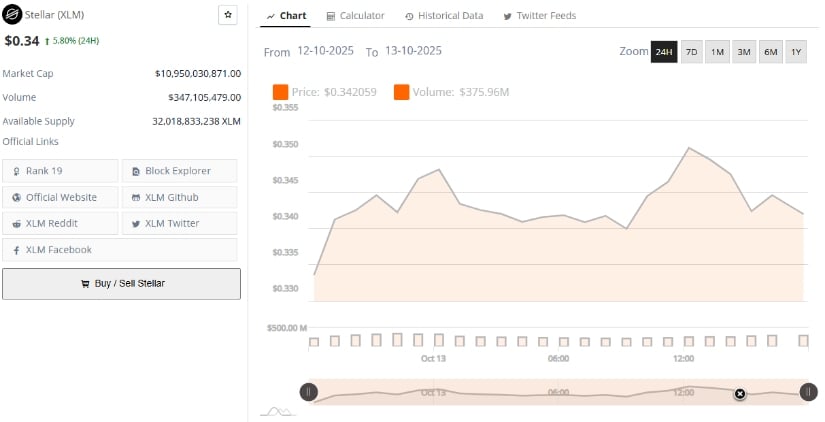This screenshot has width=825, height=422.
Task: Select the 1M zoom range
Action: [x=717, y=51]
